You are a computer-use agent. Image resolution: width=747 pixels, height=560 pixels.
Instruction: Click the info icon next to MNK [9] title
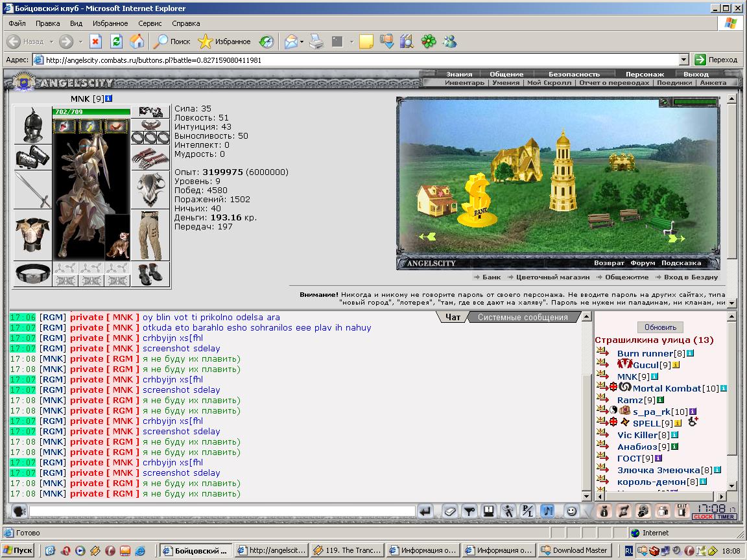[x=109, y=99]
